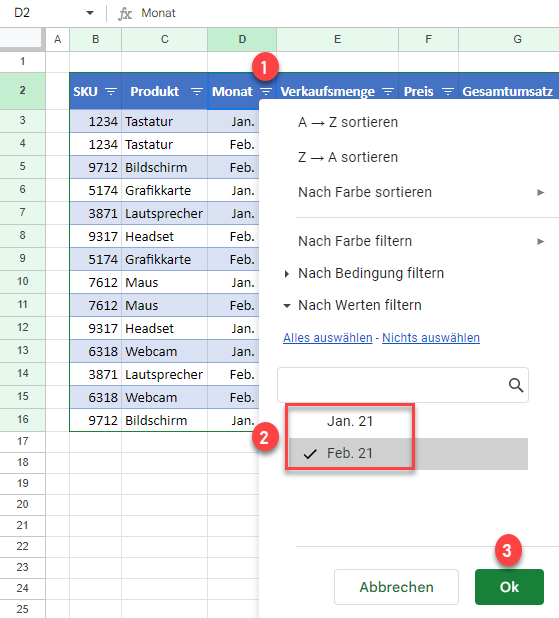Select column D header

point(242,39)
